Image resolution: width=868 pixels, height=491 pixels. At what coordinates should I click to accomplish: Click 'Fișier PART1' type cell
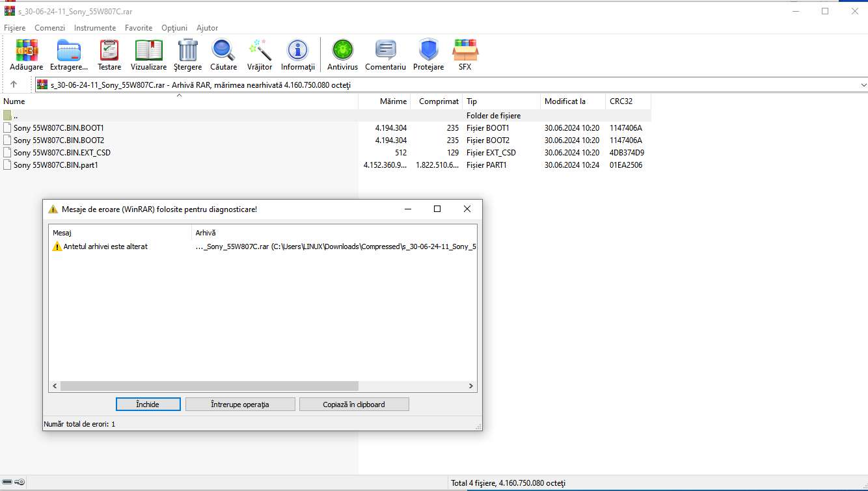(486, 165)
